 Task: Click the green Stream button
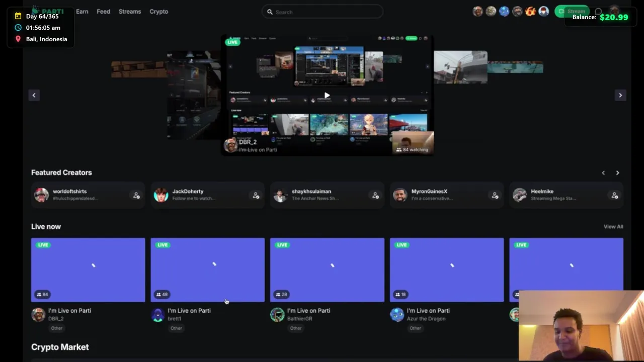coord(572,12)
